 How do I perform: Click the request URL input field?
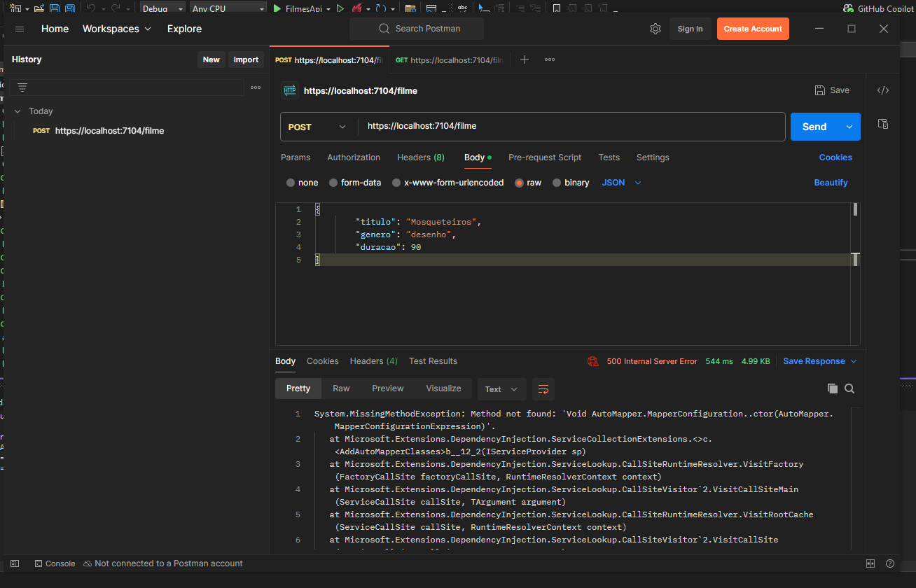(571, 127)
